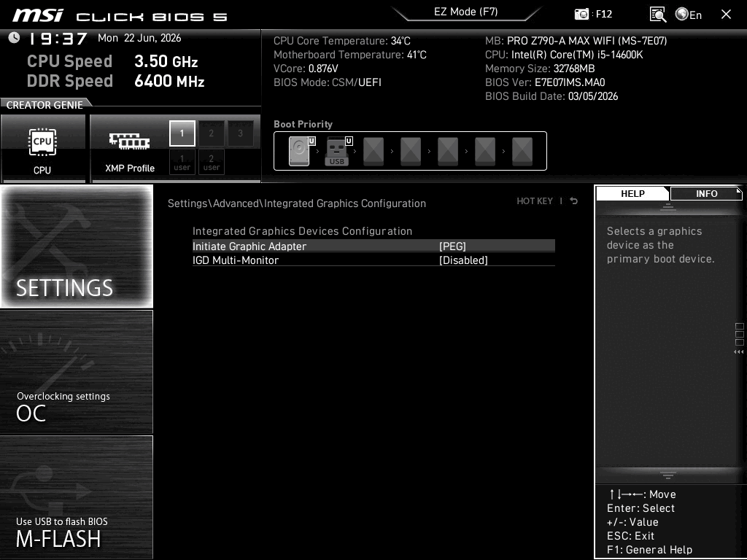Click the clock icon beside the time
Screen dimensions: 747x560
point(15,38)
